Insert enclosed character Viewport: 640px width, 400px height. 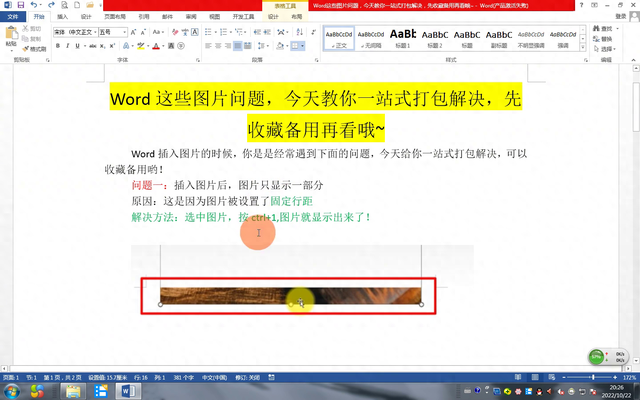181,46
